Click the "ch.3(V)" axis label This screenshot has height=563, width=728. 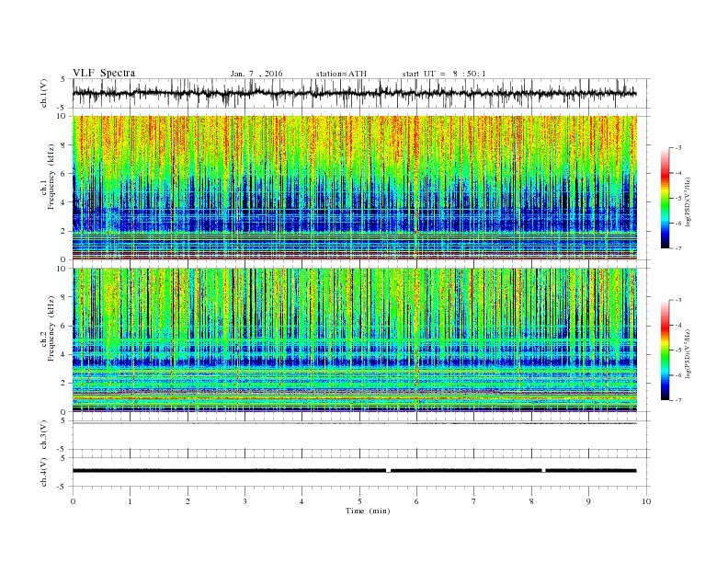(44, 435)
